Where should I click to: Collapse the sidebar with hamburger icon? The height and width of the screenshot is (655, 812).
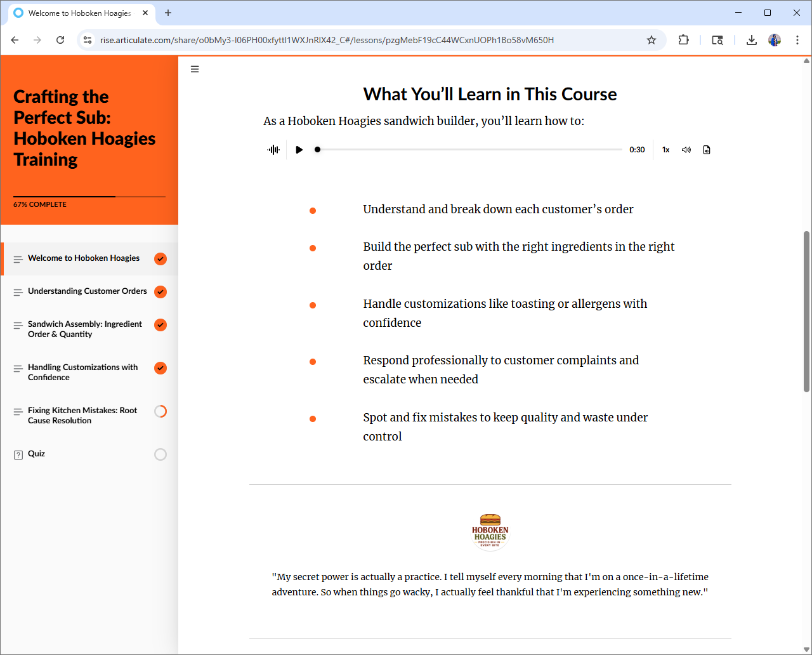[195, 69]
